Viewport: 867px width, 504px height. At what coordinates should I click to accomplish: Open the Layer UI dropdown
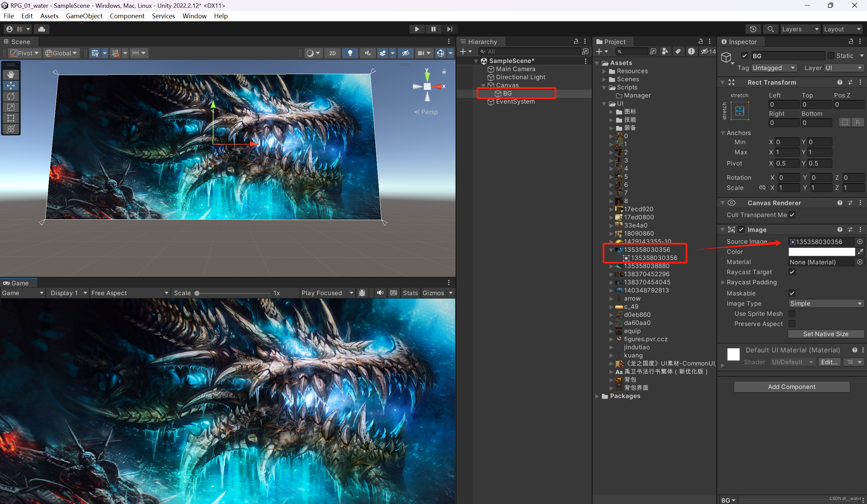click(844, 68)
